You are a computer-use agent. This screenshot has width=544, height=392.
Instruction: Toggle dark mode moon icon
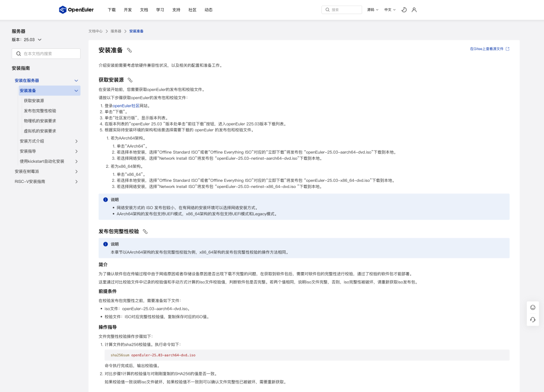pyautogui.click(x=404, y=10)
